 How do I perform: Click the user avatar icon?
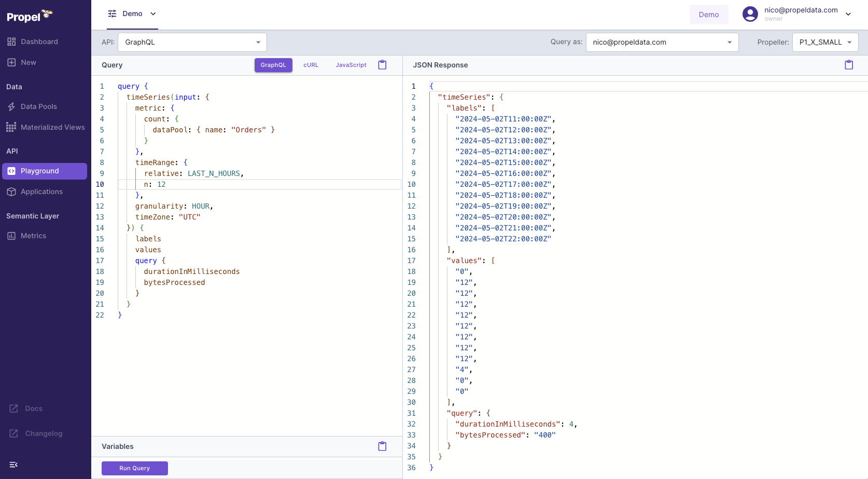tap(750, 14)
